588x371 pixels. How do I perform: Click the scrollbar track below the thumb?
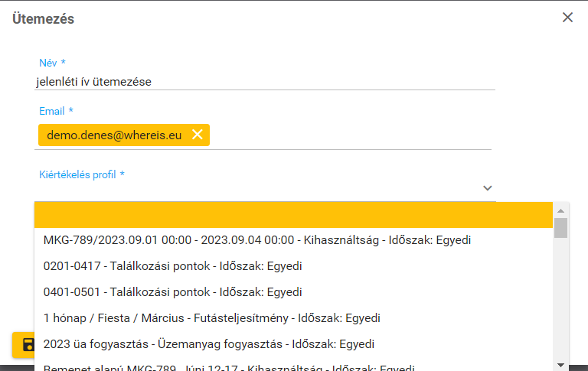point(560,306)
